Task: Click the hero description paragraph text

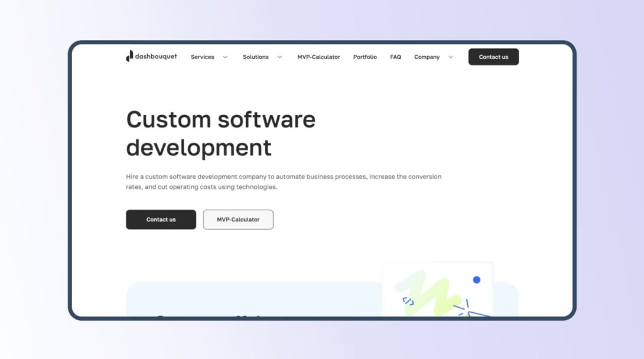Action: (284, 182)
